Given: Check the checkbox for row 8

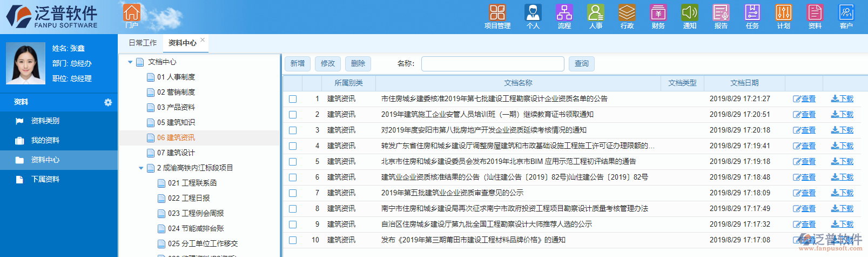Looking at the screenshot, I should [x=293, y=209].
